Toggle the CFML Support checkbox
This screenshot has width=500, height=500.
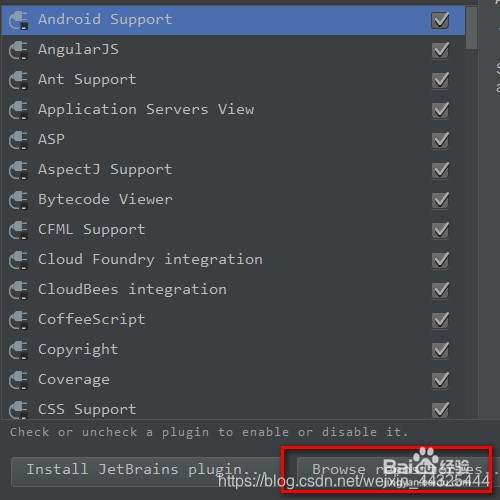pyautogui.click(x=440, y=230)
